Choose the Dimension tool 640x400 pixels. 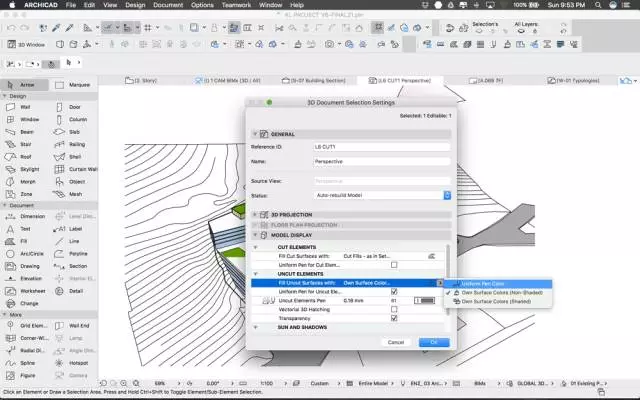pos(24,216)
